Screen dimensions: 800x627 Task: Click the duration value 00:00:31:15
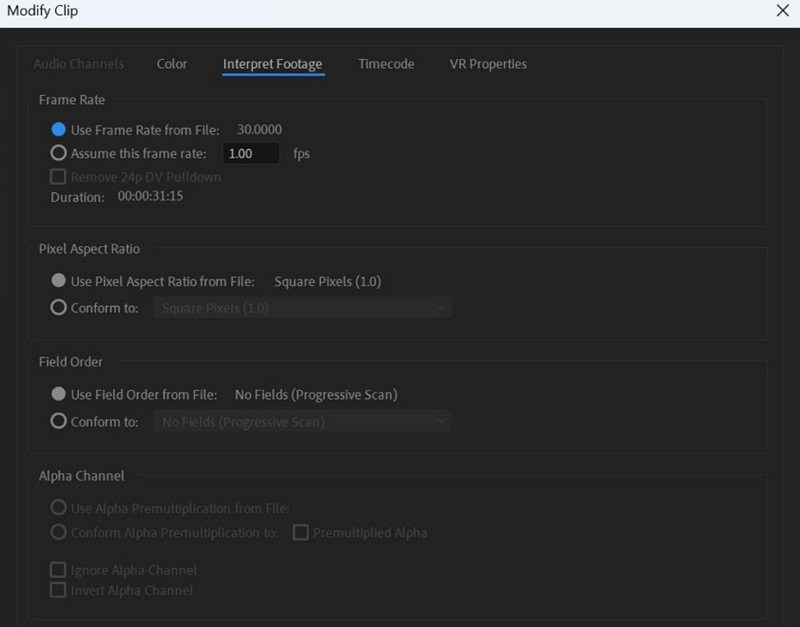pyautogui.click(x=150, y=196)
